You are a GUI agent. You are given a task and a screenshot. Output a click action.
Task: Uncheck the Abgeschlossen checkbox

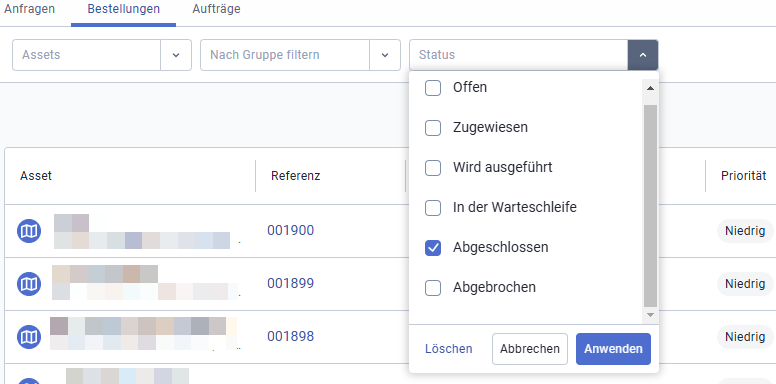433,248
